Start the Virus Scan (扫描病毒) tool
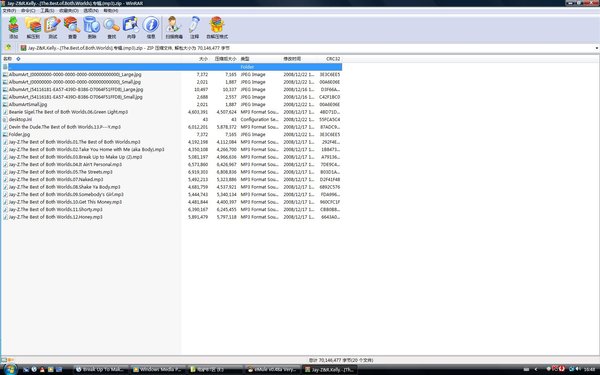 (174, 28)
